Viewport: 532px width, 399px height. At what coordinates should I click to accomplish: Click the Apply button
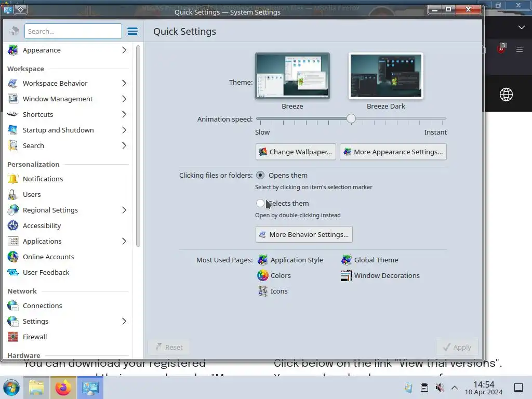(x=457, y=347)
